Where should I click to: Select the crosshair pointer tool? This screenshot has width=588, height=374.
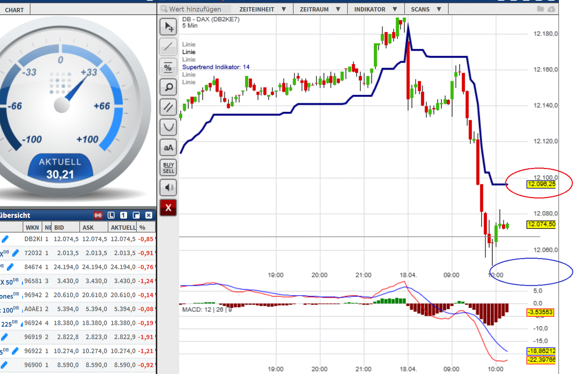(x=168, y=26)
